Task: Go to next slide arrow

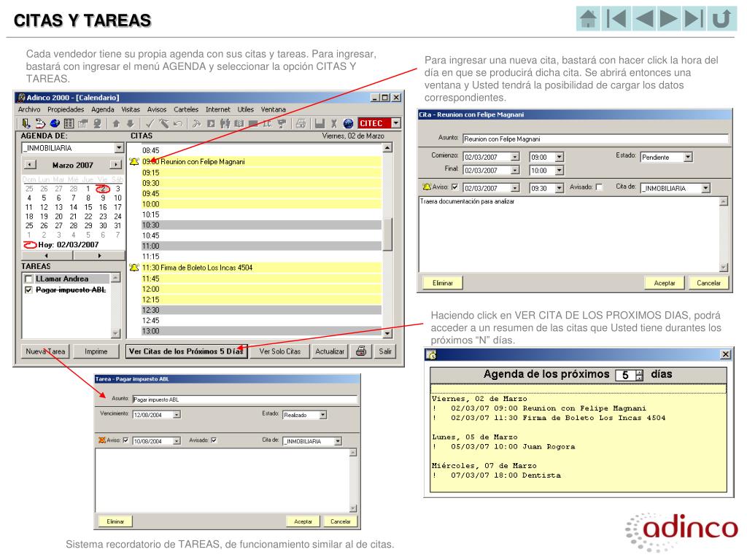Action: (669, 19)
